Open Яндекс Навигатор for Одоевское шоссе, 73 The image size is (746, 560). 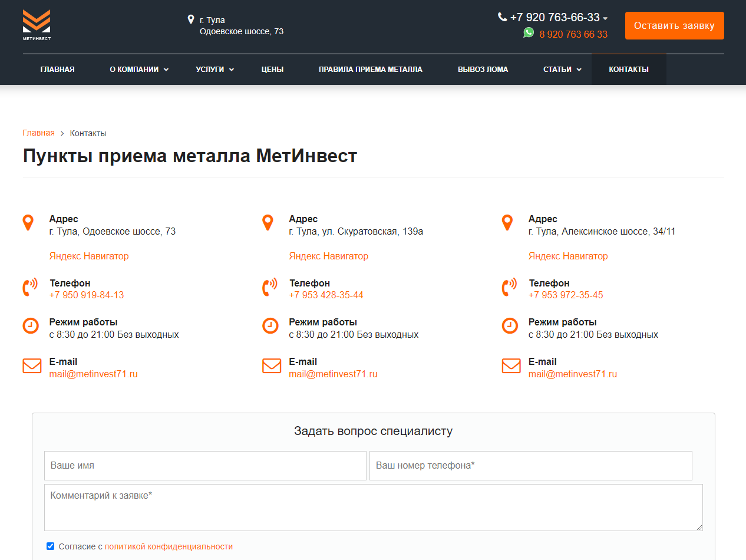[x=89, y=256]
